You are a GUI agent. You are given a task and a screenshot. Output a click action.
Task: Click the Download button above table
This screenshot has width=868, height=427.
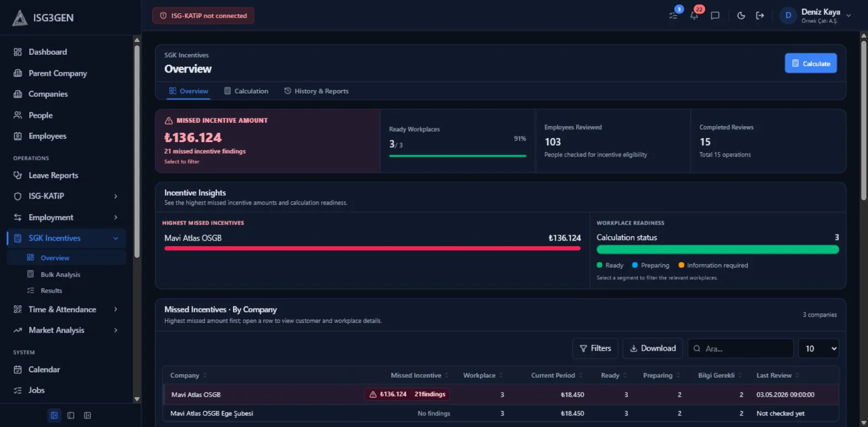pos(653,348)
